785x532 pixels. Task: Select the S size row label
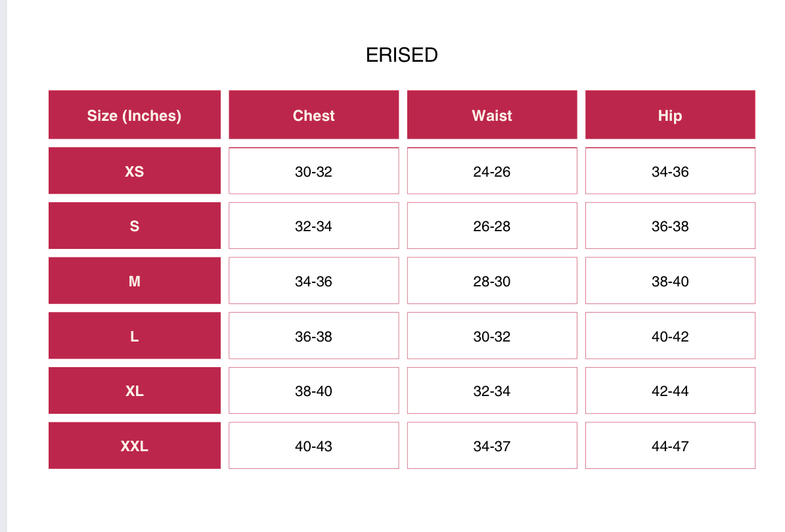tap(134, 226)
